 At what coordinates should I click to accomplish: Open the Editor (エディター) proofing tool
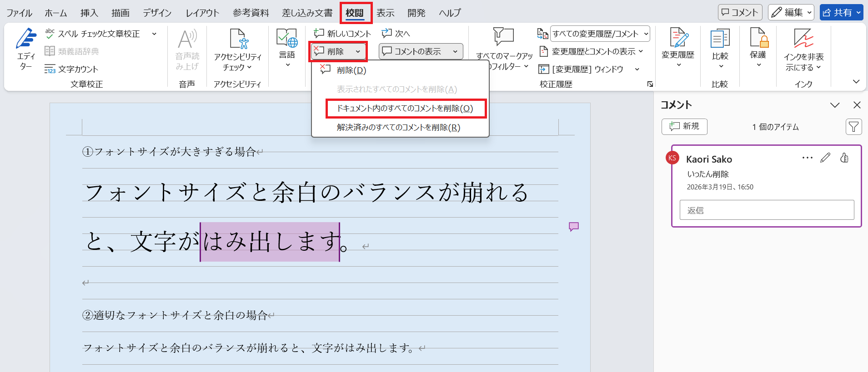pyautogui.click(x=26, y=49)
